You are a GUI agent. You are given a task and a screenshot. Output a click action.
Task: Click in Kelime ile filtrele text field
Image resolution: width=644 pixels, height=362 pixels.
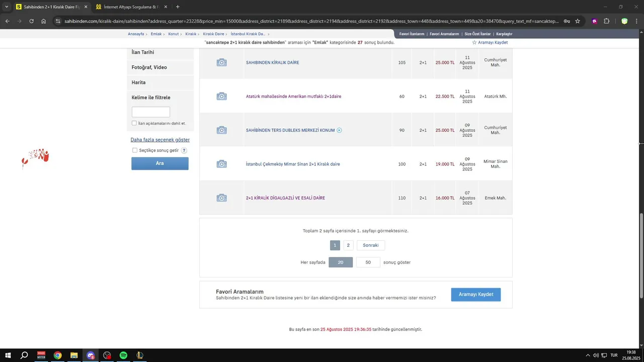point(151,112)
